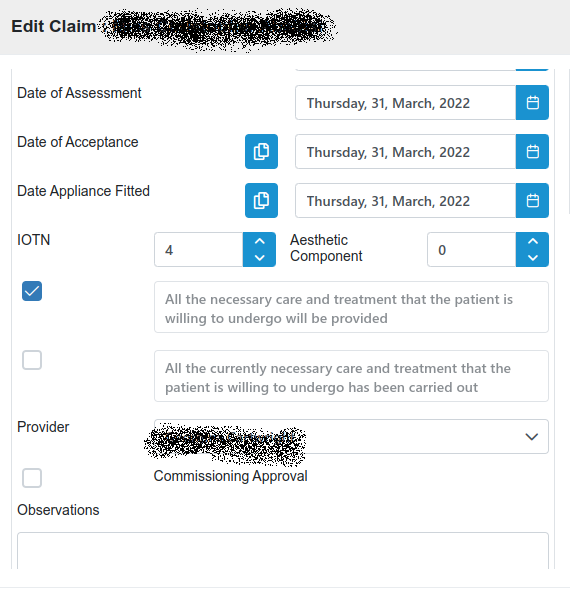Increase the IOTN value
570x590 pixels.
(x=260, y=241)
